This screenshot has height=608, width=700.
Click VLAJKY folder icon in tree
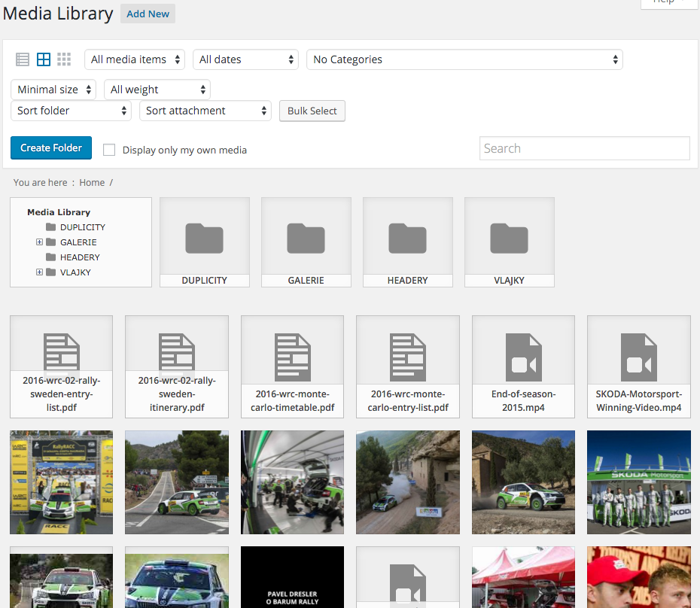(x=51, y=272)
